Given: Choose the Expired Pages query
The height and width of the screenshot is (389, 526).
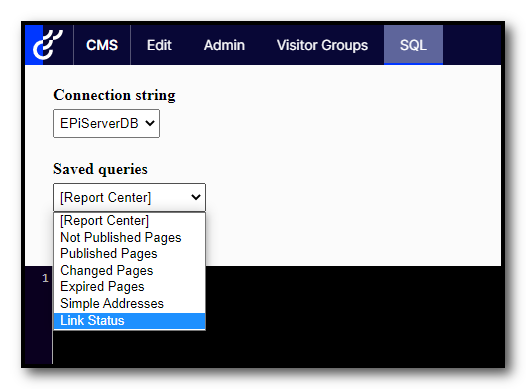Looking at the screenshot, I should pyautogui.click(x=129, y=287).
